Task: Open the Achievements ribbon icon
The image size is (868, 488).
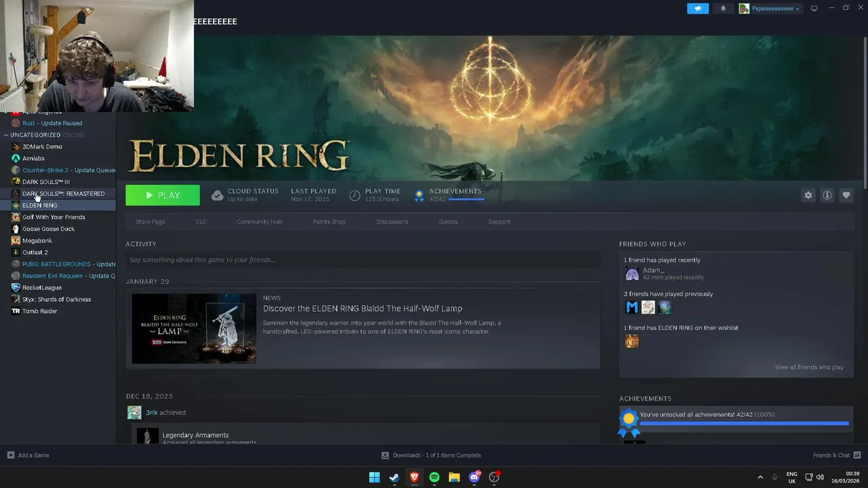Action: pyautogui.click(x=419, y=196)
